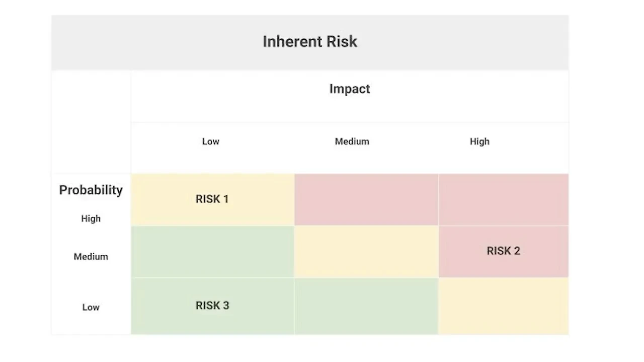Click yellow cell at low probability, high impact
644x362 pixels.
pyautogui.click(x=503, y=306)
